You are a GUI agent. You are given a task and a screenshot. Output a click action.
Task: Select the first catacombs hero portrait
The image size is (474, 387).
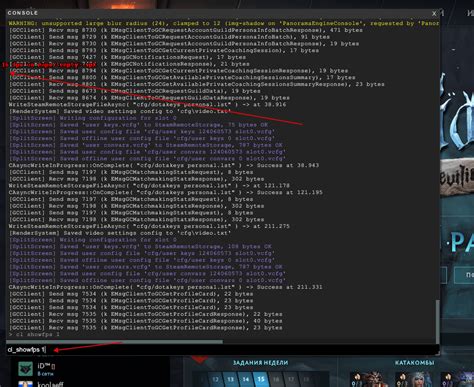click(x=370, y=380)
